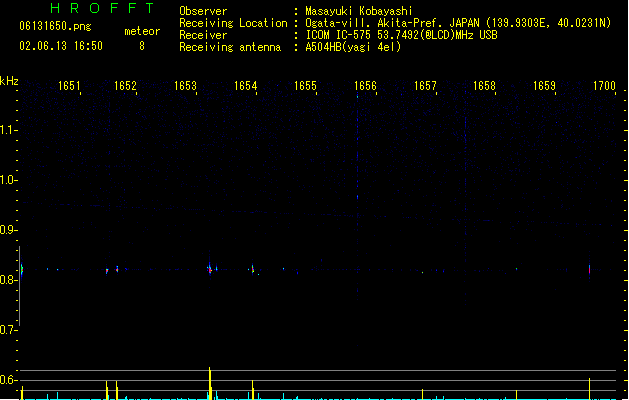Click the meteor count label

[142, 31]
